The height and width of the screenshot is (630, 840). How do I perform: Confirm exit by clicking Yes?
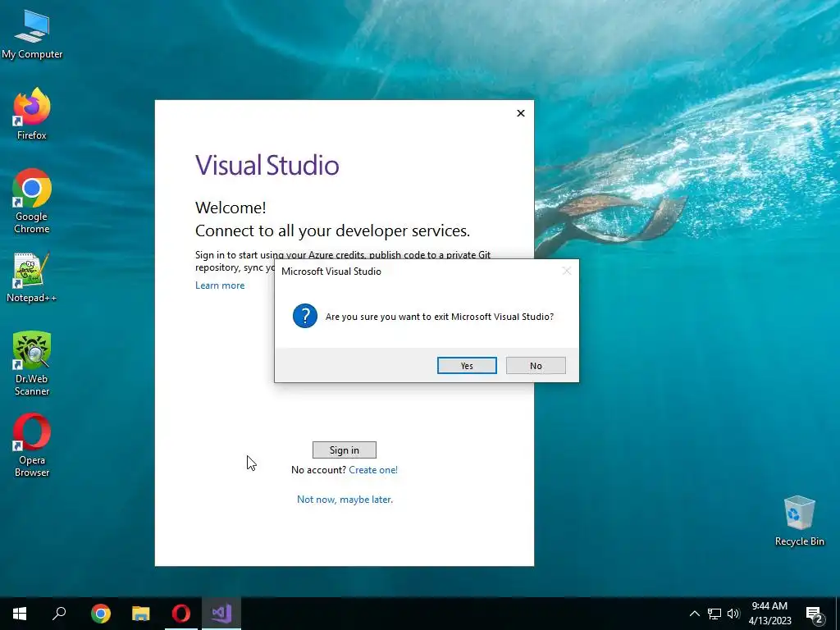[467, 365]
